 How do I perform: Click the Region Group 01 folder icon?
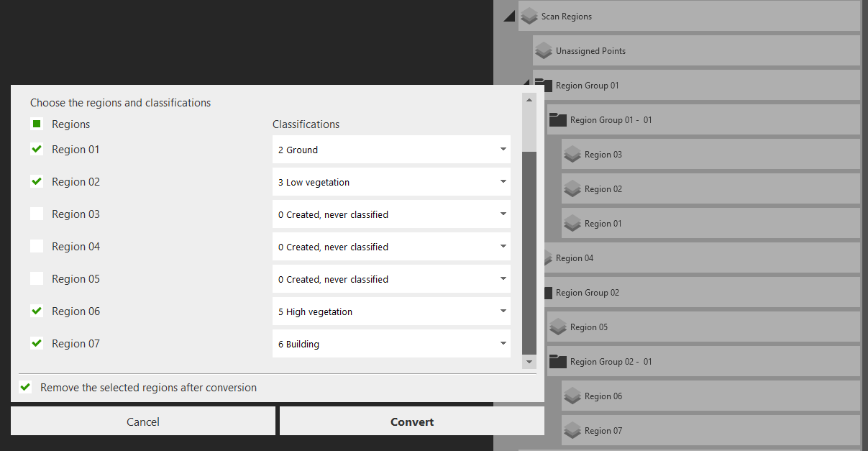pos(544,85)
